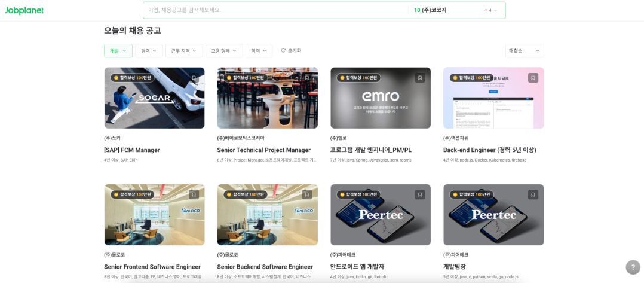This screenshot has height=283, width=644.
Task: Click the 초기화 reset filters button
Action: [x=291, y=51]
